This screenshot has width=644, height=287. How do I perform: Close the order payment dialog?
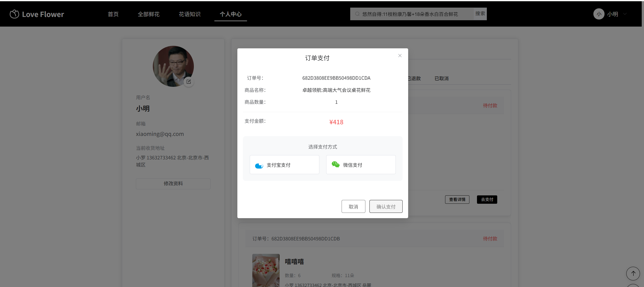pyautogui.click(x=400, y=56)
